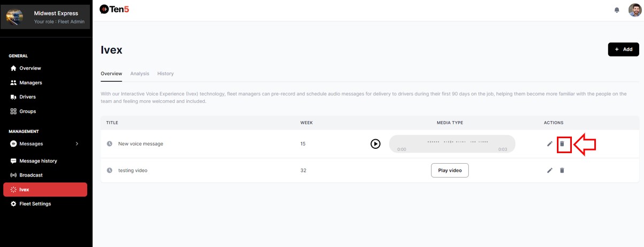This screenshot has height=247, width=644.
Task: Click the Add button
Action: [x=623, y=49]
